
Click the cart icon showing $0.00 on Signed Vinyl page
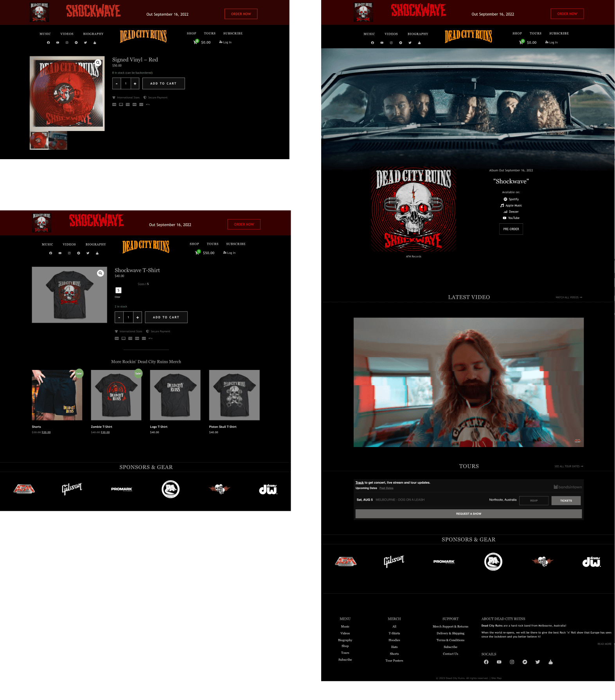196,42
